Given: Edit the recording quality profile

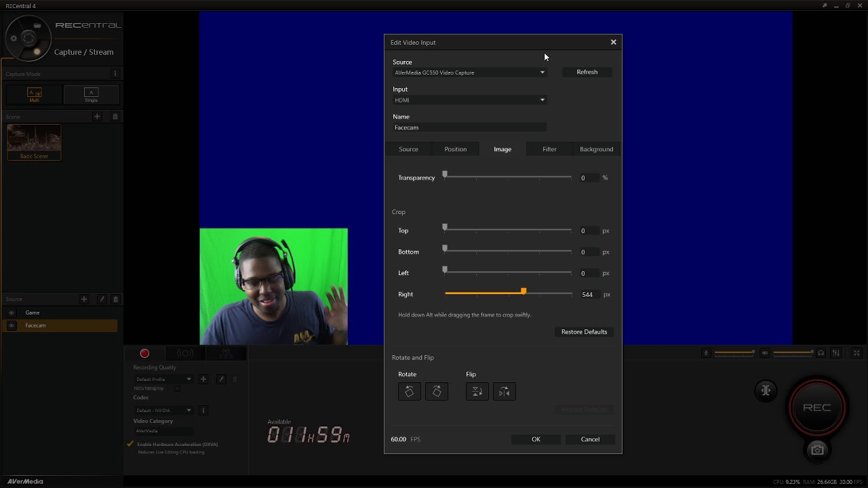Looking at the screenshot, I should 221,379.
